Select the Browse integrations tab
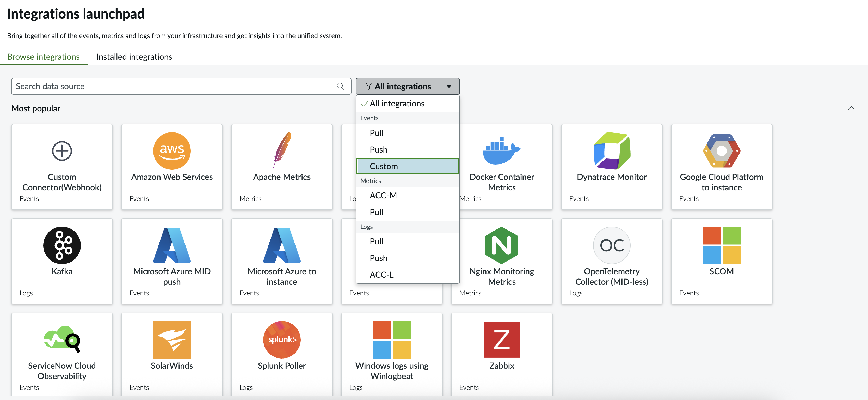 pyautogui.click(x=44, y=57)
